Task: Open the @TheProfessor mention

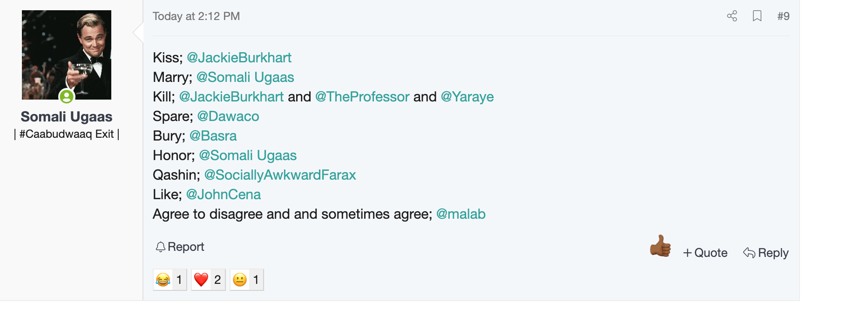Action: point(362,97)
